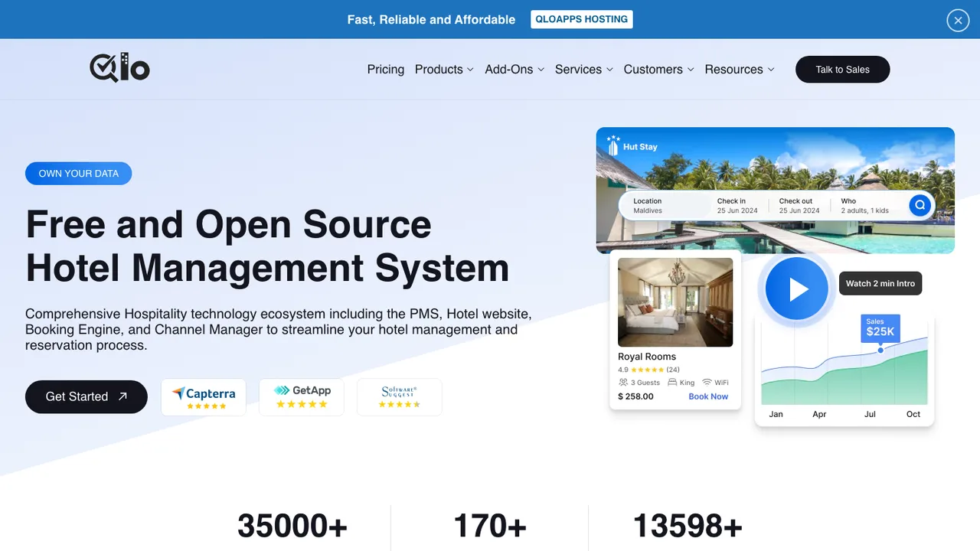The width and height of the screenshot is (980, 551).
Task: Open the Pricing page
Action: [x=386, y=69]
